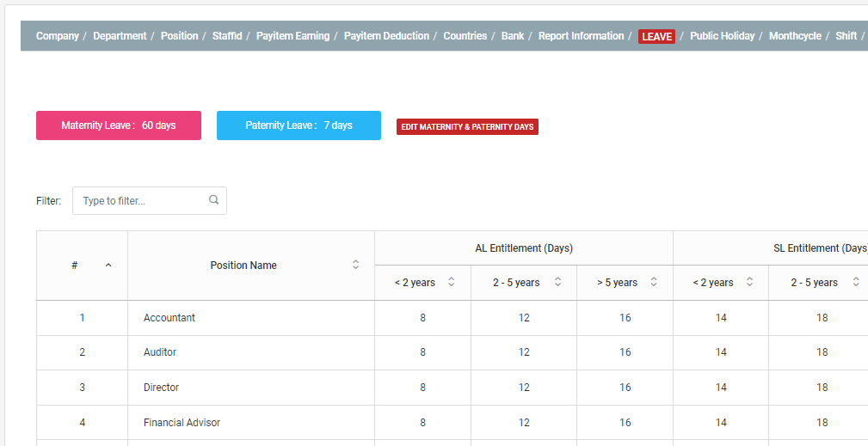The image size is (868, 446).
Task: Click row number 3 cell
Action: (82, 388)
